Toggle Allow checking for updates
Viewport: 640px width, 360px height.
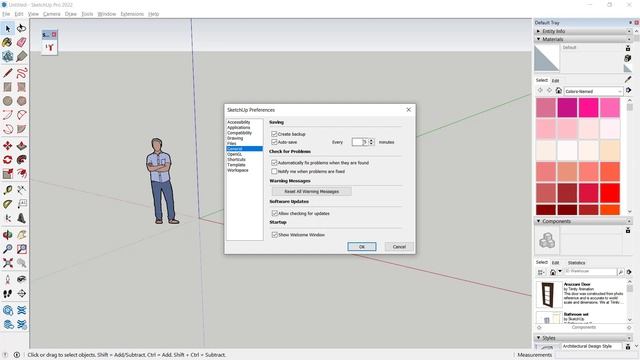[x=274, y=213]
